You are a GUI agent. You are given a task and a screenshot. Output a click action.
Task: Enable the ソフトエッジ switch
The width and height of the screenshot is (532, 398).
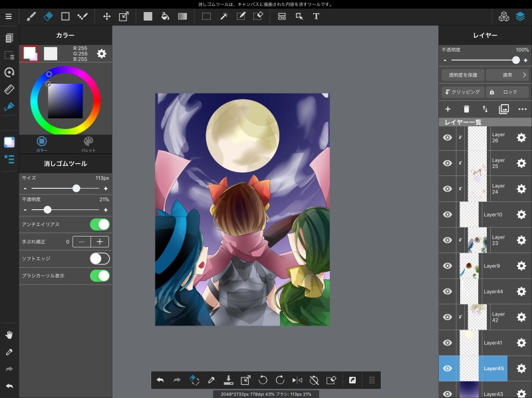(x=99, y=258)
